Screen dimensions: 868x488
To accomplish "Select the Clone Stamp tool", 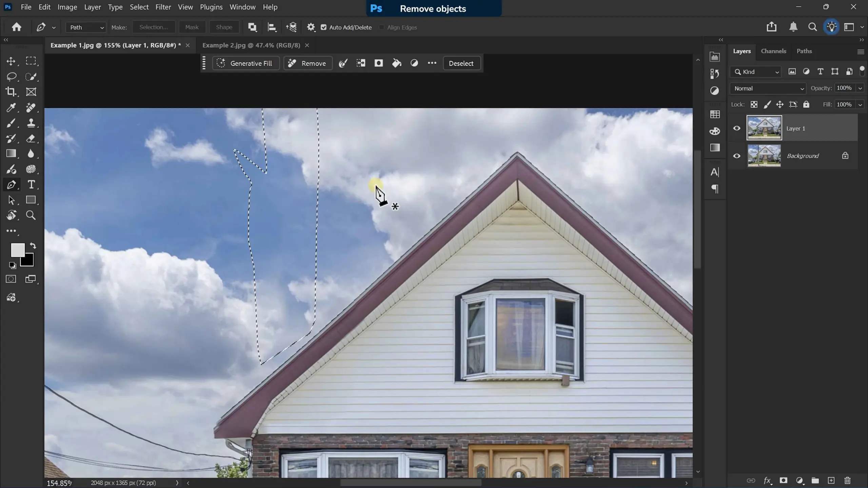I will [31, 123].
